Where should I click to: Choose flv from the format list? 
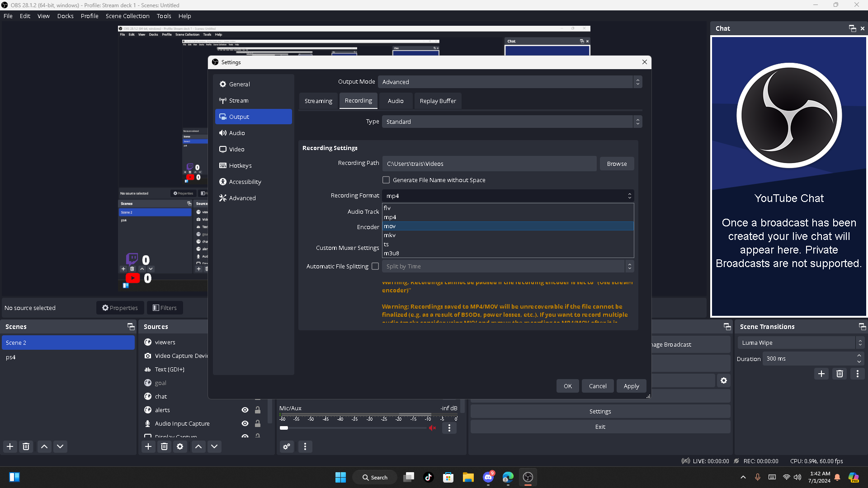click(508, 208)
